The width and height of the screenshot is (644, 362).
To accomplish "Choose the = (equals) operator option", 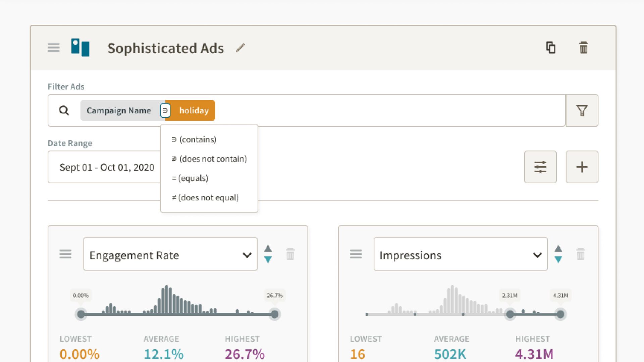I will coord(190,178).
